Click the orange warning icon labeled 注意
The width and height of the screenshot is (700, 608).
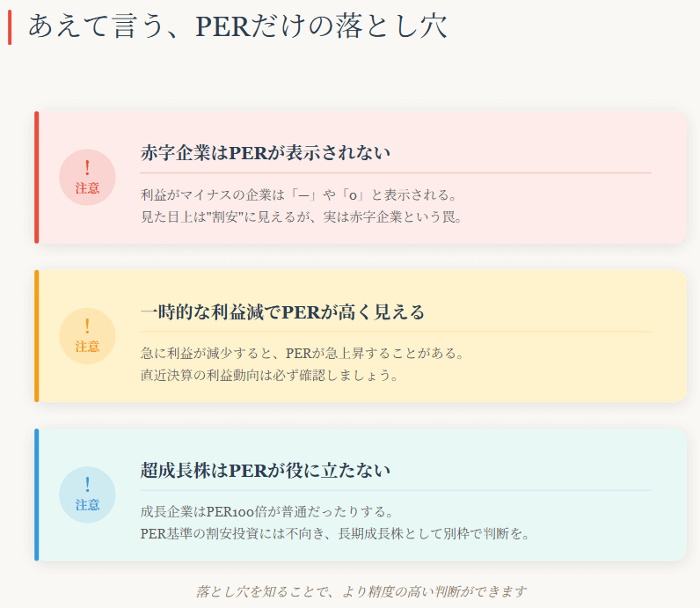pyautogui.click(x=87, y=335)
